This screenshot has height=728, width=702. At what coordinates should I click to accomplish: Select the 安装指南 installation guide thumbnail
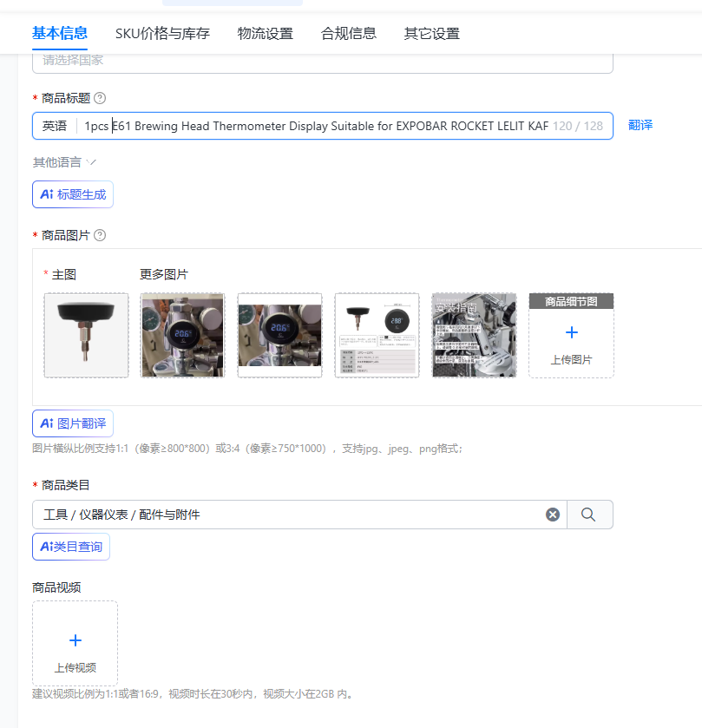[x=474, y=335]
